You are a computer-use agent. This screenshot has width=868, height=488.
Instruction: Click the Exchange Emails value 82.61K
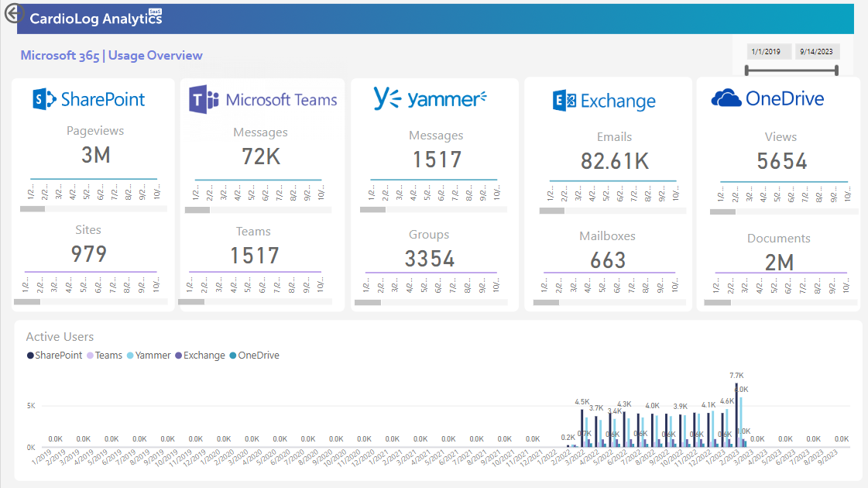pos(615,162)
